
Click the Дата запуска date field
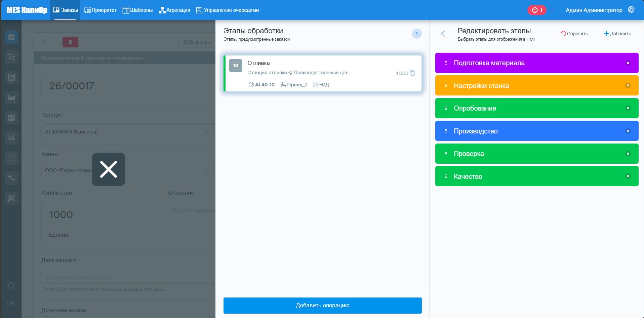(128, 277)
